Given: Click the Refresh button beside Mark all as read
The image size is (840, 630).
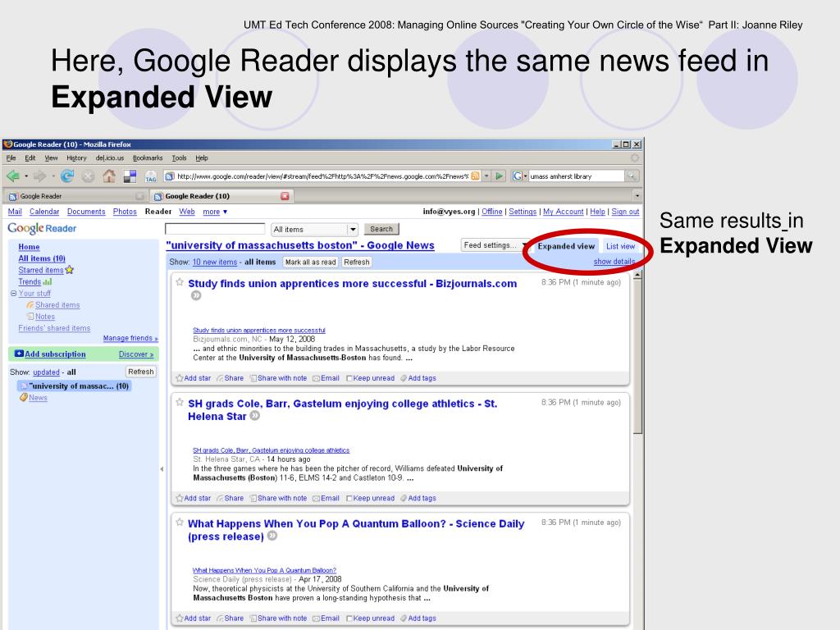Looking at the screenshot, I should click(356, 262).
